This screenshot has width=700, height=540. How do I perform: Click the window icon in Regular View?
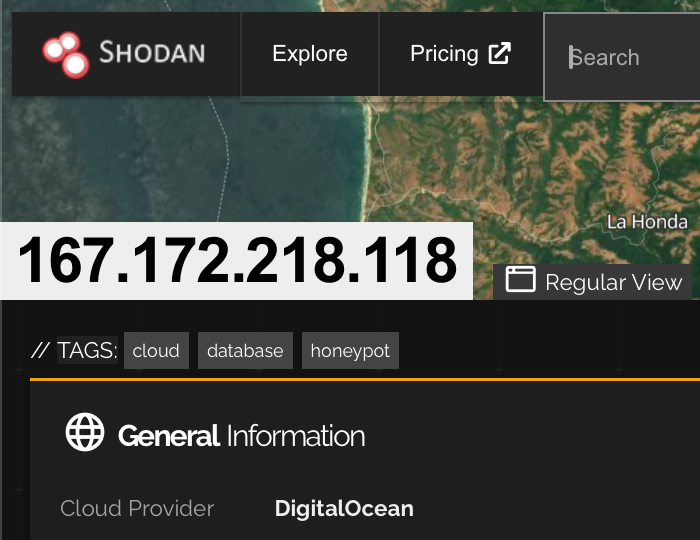tap(520, 281)
